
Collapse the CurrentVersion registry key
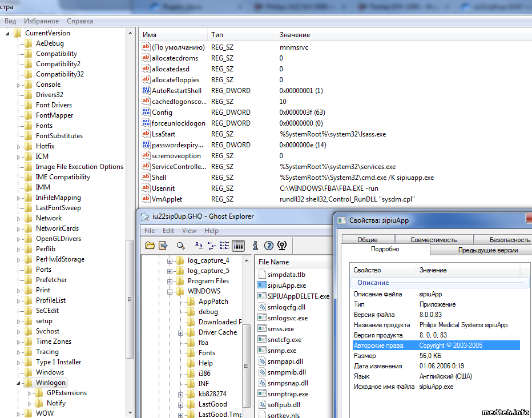click(x=8, y=33)
